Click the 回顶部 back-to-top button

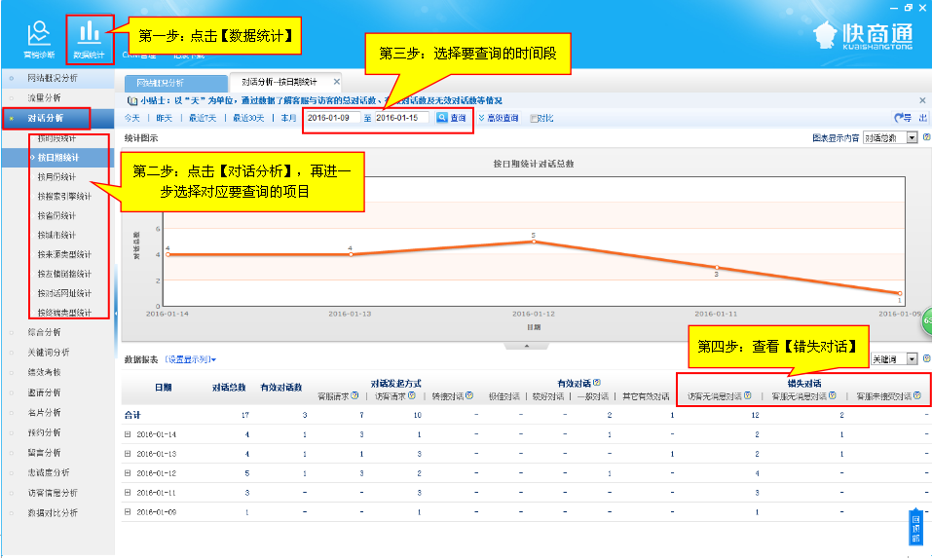tap(914, 528)
